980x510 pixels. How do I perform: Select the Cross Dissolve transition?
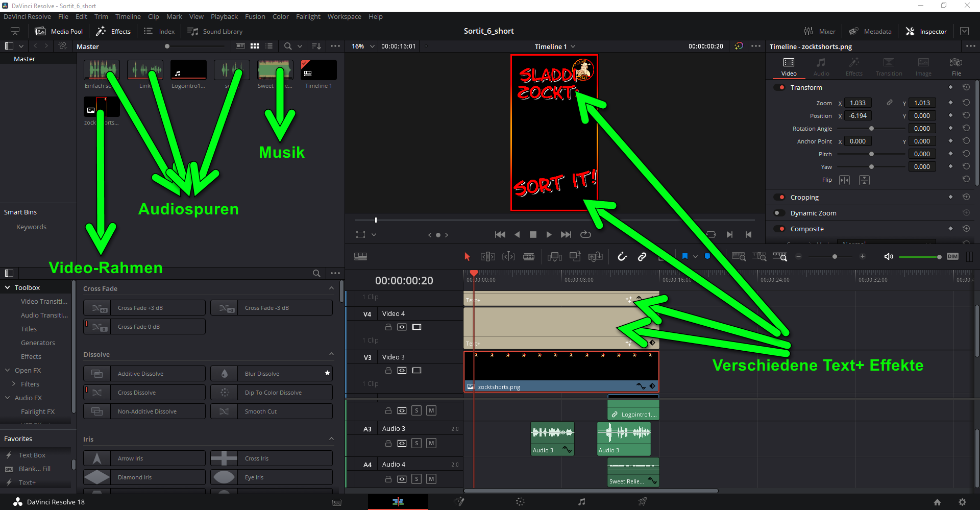click(x=144, y=393)
